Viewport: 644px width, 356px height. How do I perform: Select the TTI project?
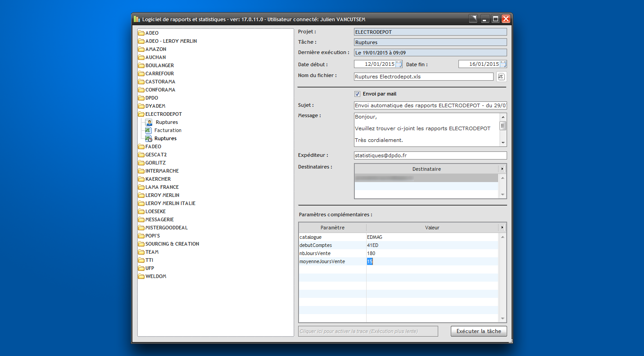pos(149,260)
